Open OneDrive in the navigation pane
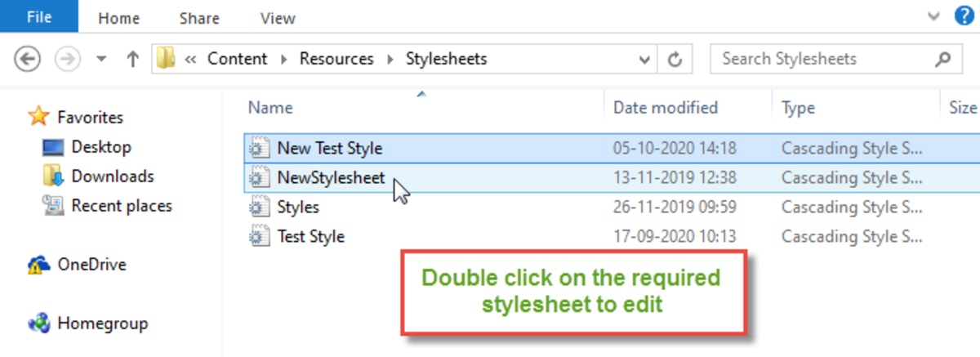980x357 pixels. click(91, 265)
